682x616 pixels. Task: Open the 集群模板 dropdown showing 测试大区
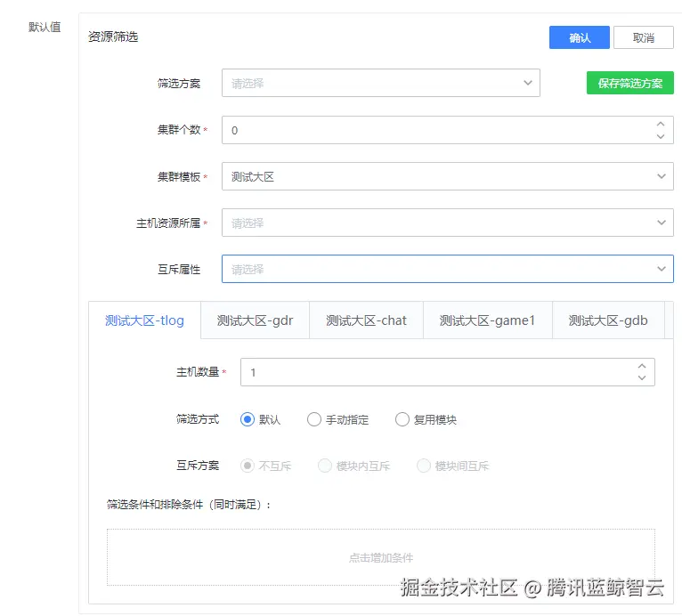click(448, 176)
